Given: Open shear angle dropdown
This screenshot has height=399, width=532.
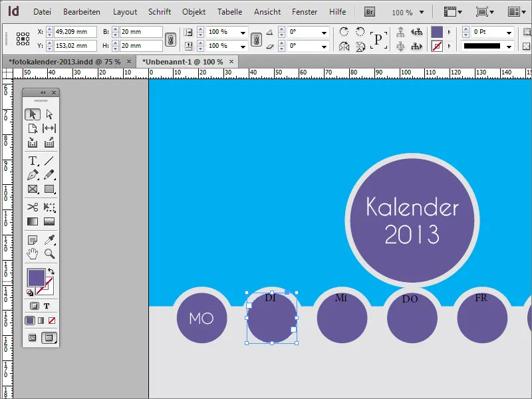Looking at the screenshot, I should (324, 47).
